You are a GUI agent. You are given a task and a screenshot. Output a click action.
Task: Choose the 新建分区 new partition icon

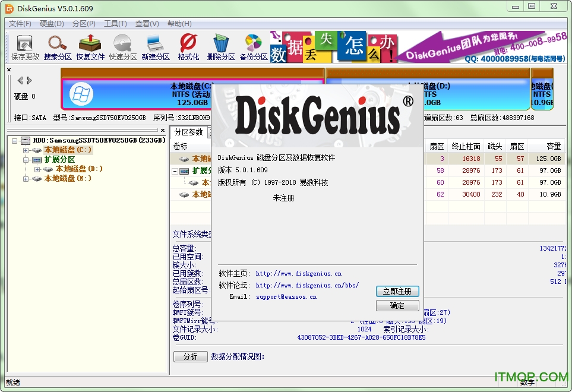(x=156, y=47)
